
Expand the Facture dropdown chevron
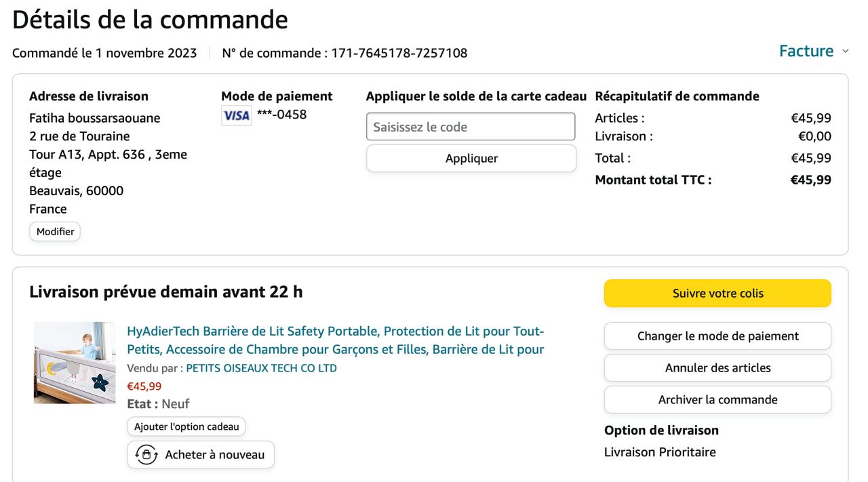tap(845, 52)
